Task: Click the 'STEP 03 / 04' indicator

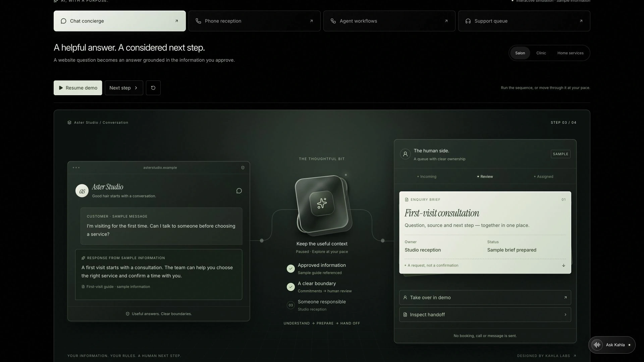Action: [x=563, y=123]
